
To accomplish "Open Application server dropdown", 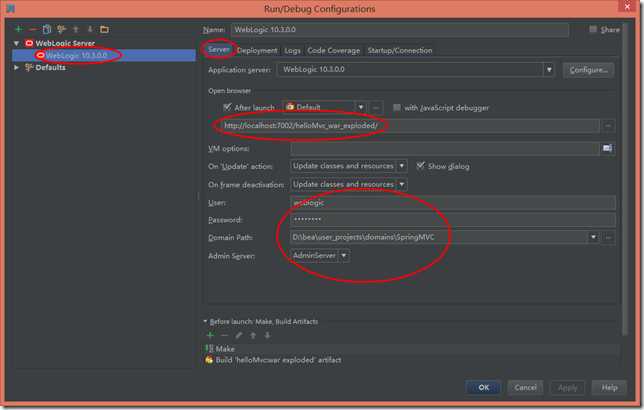I will pos(549,70).
